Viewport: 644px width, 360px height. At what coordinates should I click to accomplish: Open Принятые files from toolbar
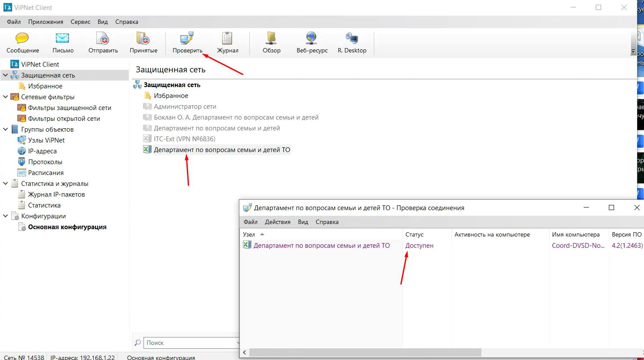(x=143, y=39)
